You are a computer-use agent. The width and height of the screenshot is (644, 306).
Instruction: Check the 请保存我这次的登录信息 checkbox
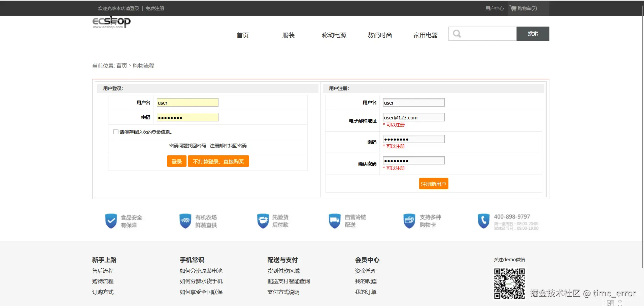click(116, 132)
